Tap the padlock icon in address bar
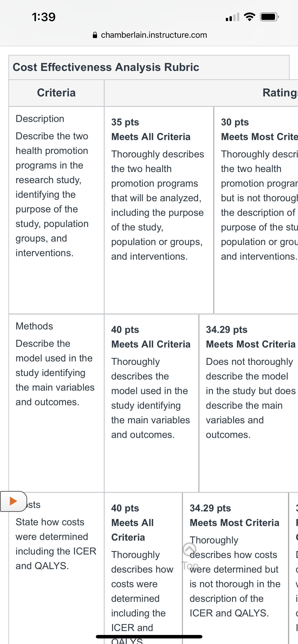Image resolution: width=298 pixels, height=644 pixels. click(95, 35)
